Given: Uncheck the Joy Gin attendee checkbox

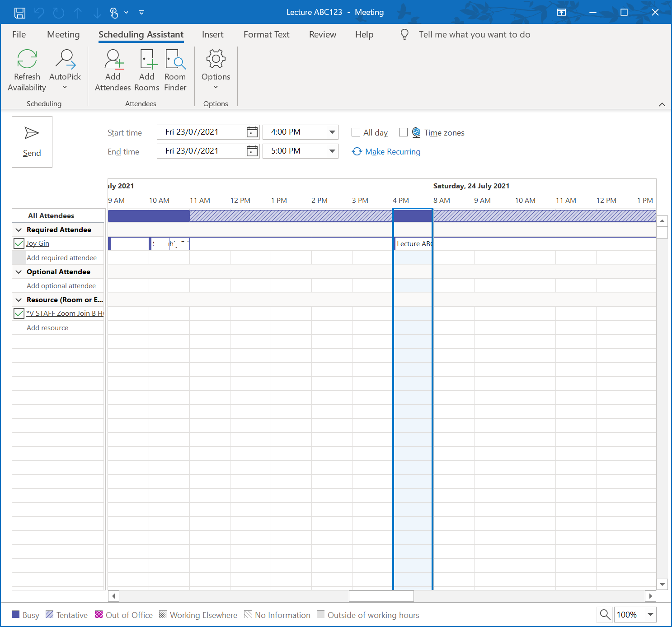Looking at the screenshot, I should click(x=19, y=243).
